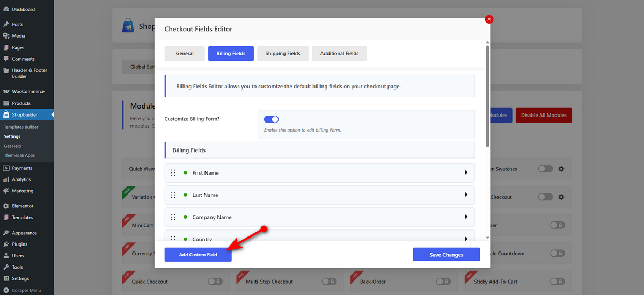
Task: Open the Analytics chart icon
Action: point(6,179)
